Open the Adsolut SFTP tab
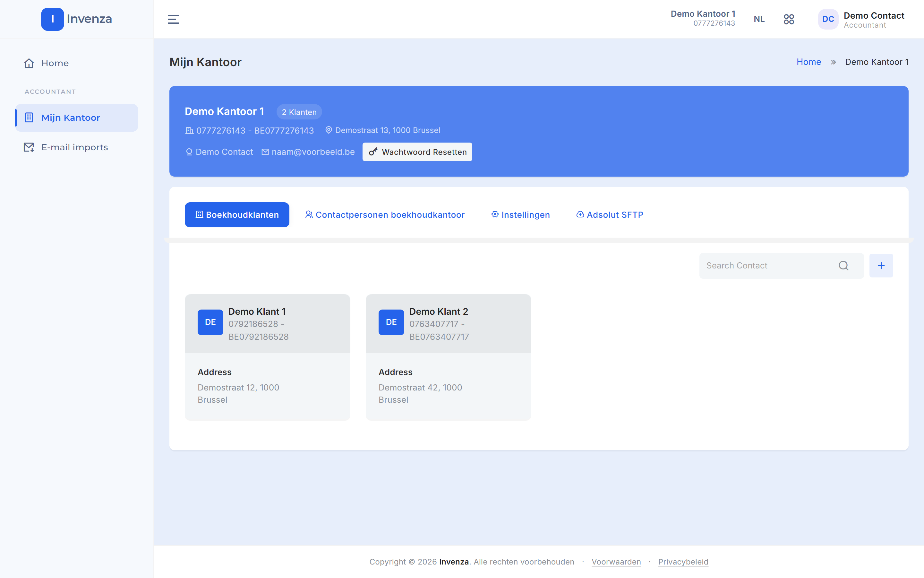Viewport: 924px width, 578px height. click(x=610, y=215)
